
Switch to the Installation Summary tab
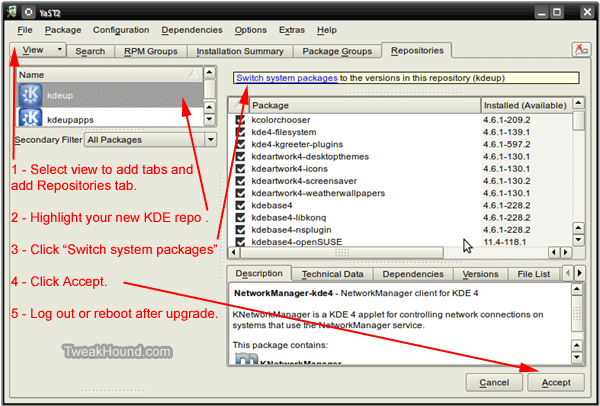tap(240, 51)
